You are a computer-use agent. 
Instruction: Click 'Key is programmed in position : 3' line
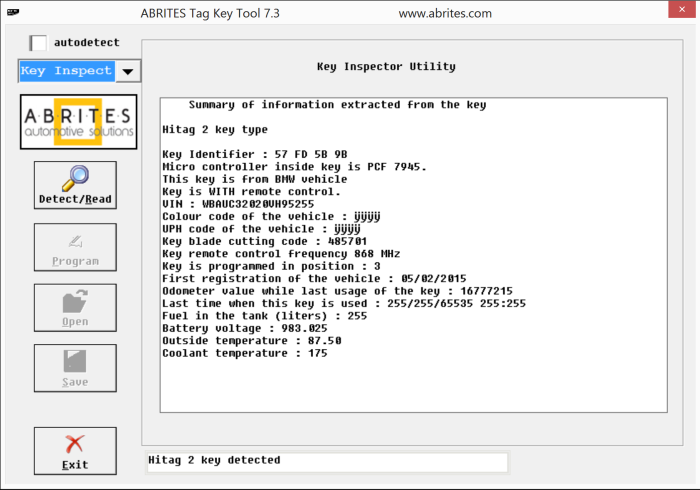pyautogui.click(x=271, y=266)
